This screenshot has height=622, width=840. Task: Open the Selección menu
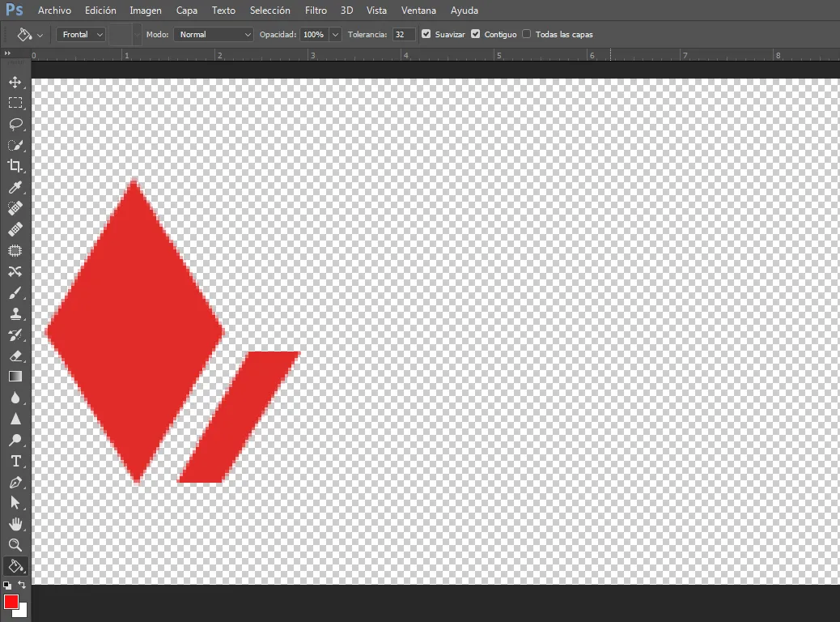[x=270, y=11]
